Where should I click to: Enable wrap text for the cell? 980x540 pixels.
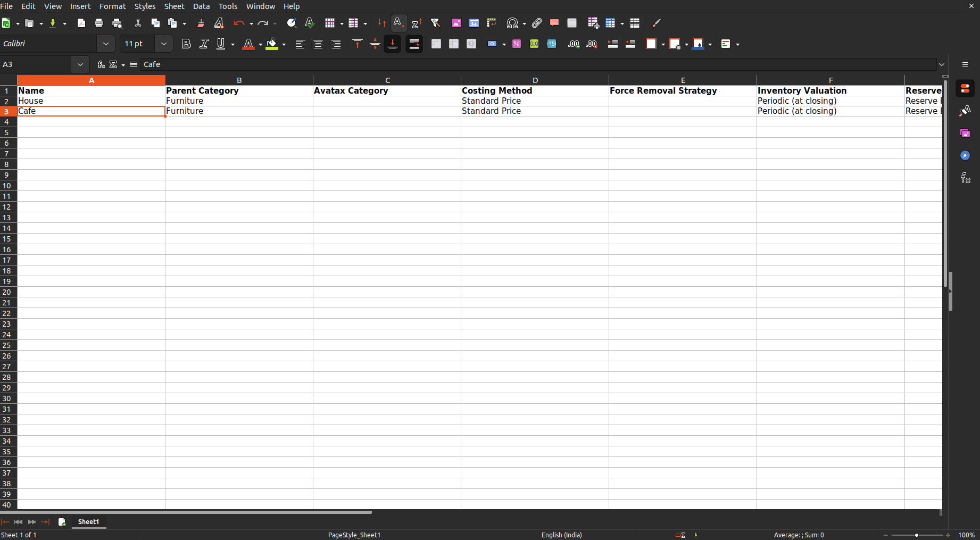[414, 44]
